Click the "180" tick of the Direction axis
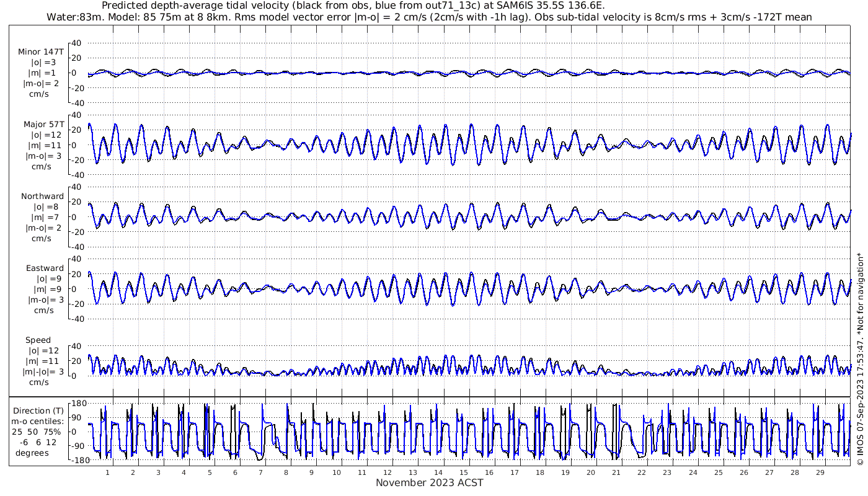The width and height of the screenshot is (868, 496). click(78, 404)
